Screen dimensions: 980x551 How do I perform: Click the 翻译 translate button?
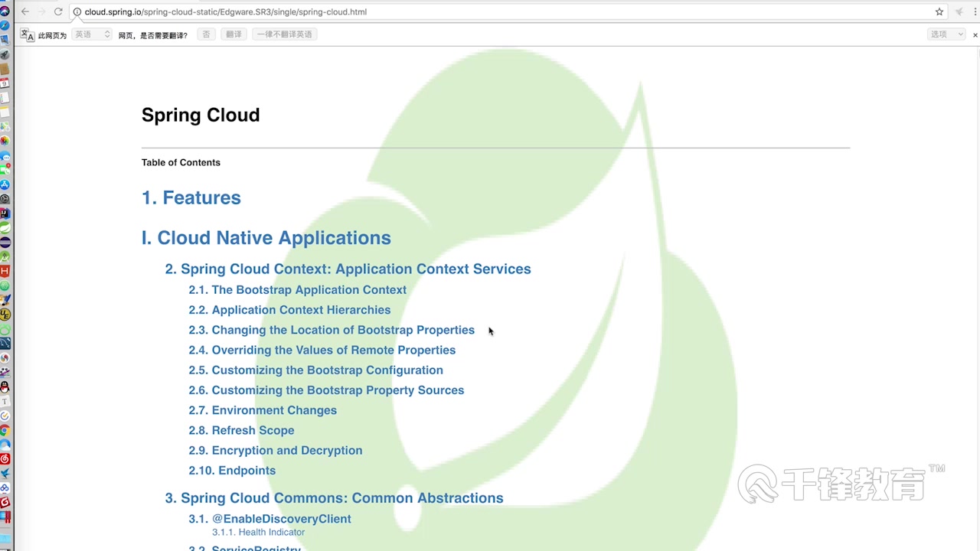(234, 34)
